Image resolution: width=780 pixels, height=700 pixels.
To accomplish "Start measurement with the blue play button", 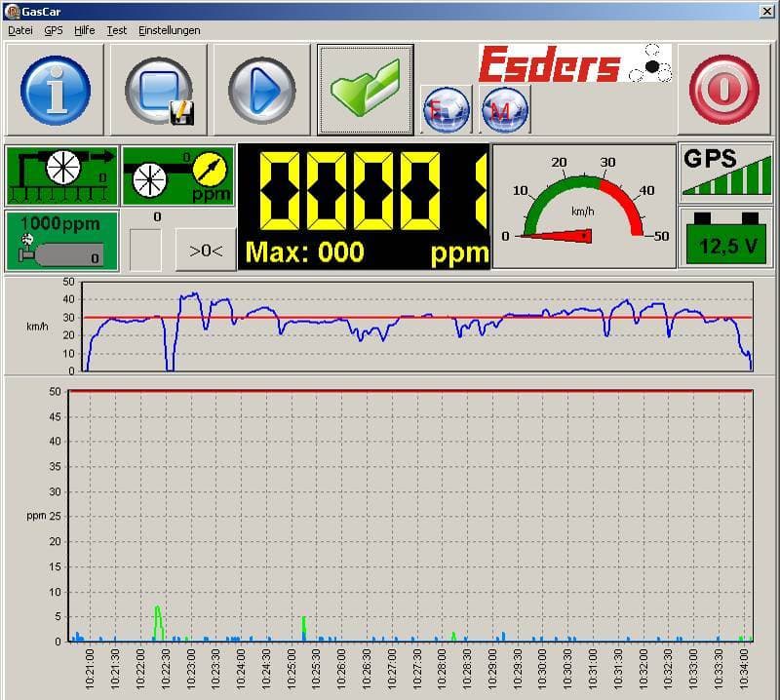I will click(x=261, y=89).
